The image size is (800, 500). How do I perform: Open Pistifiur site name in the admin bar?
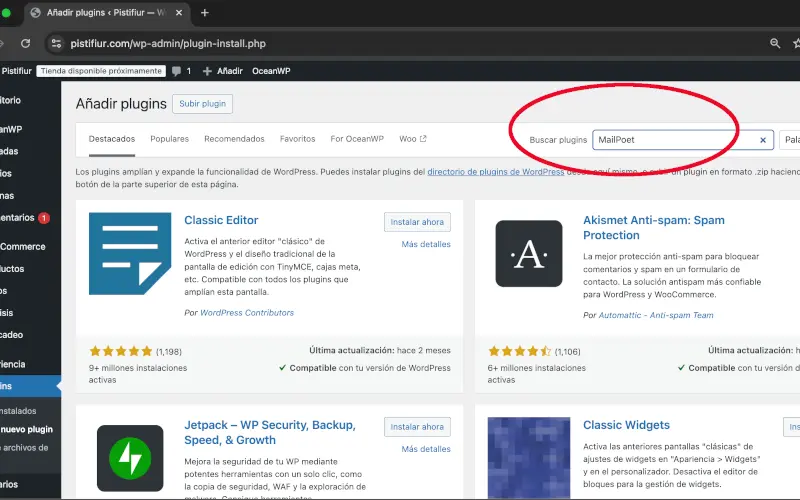pyautogui.click(x=16, y=71)
